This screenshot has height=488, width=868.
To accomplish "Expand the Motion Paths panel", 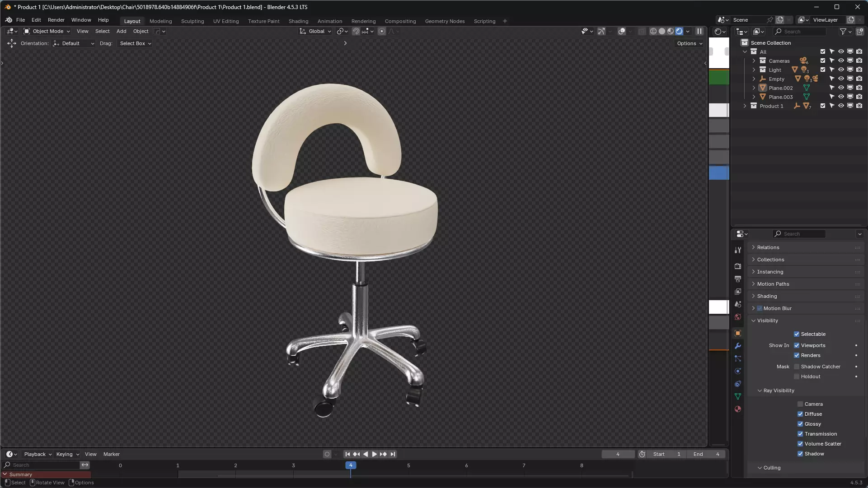I will click(806, 284).
